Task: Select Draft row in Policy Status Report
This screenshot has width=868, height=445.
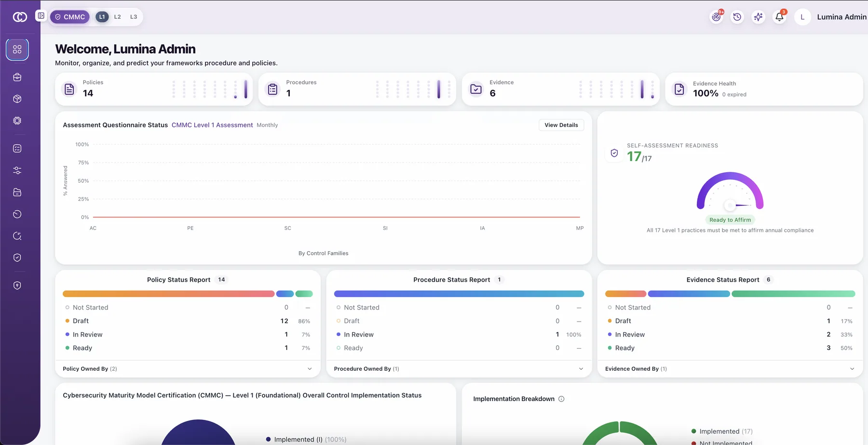Action: pos(188,321)
